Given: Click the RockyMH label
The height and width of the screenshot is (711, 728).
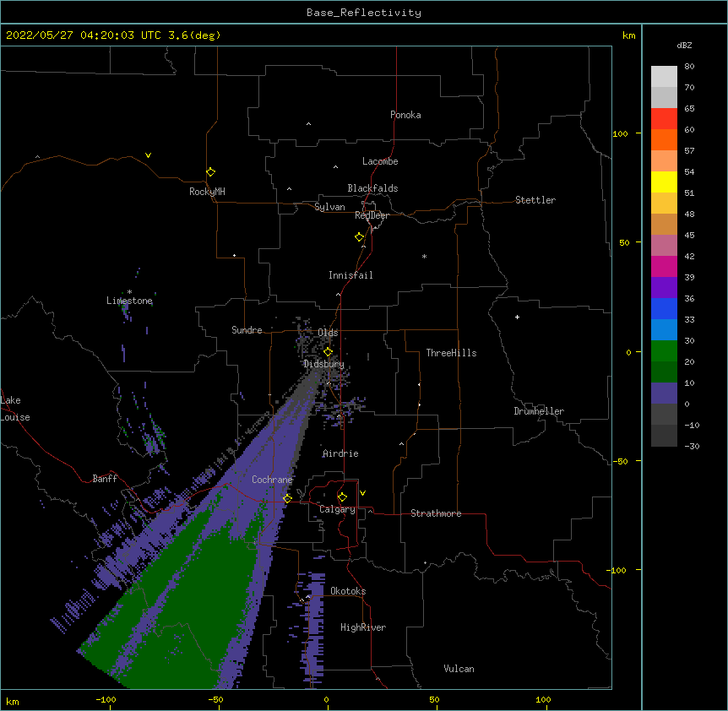Looking at the screenshot, I should click(207, 192).
